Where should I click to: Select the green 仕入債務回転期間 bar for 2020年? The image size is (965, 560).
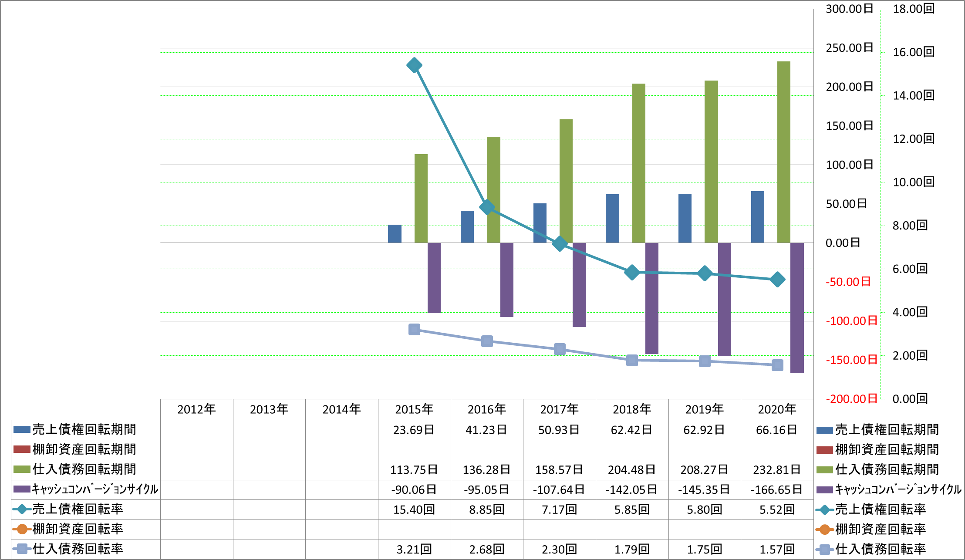tap(784, 152)
